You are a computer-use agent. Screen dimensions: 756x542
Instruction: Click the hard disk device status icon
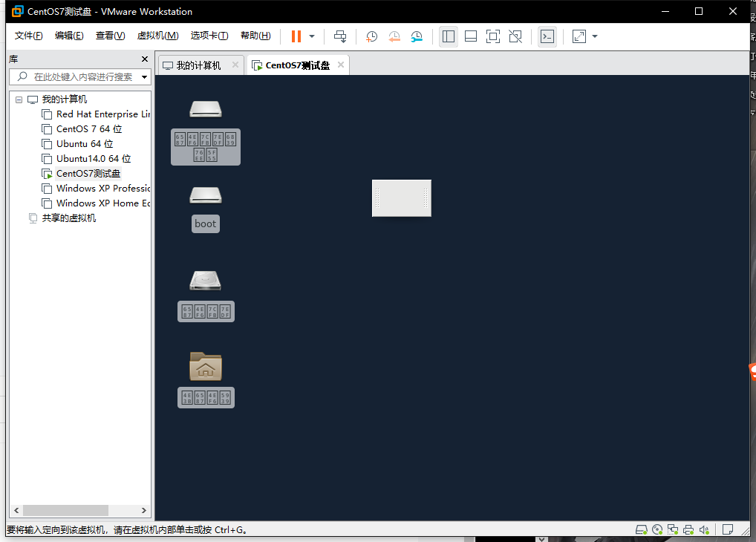coord(641,530)
